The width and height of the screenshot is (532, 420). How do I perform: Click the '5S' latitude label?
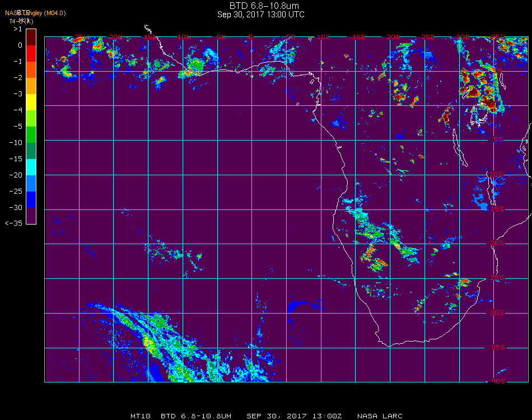(x=498, y=140)
